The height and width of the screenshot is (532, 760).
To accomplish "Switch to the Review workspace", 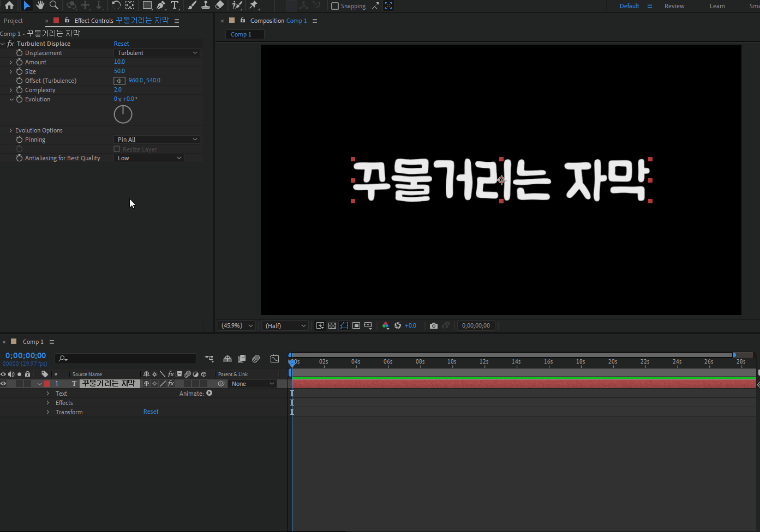I will point(674,6).
